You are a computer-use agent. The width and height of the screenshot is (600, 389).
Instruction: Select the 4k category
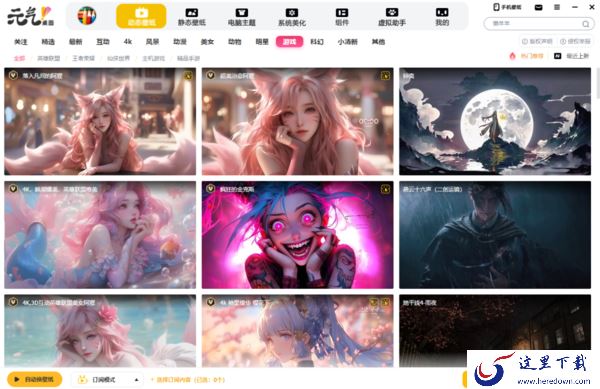[x=128, y=41]
